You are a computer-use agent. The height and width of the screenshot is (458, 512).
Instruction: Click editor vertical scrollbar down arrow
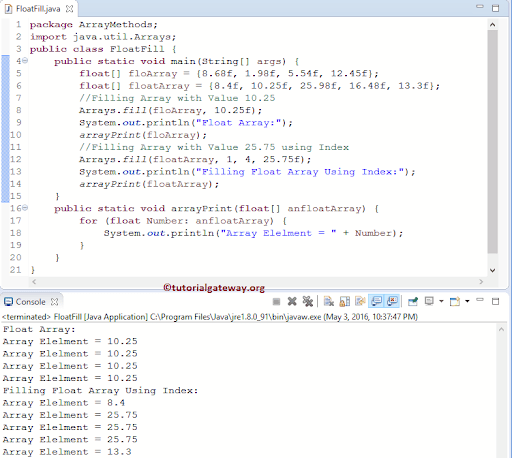493,270
